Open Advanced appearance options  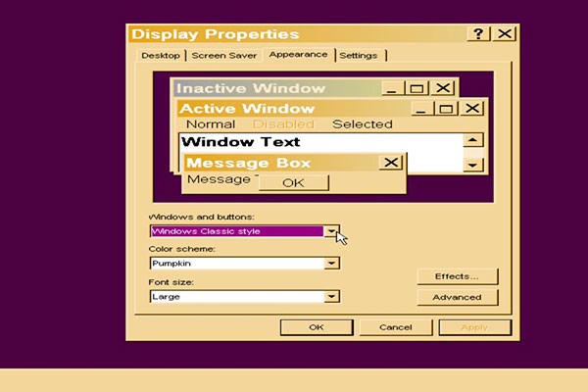click(x=457, y=298)
